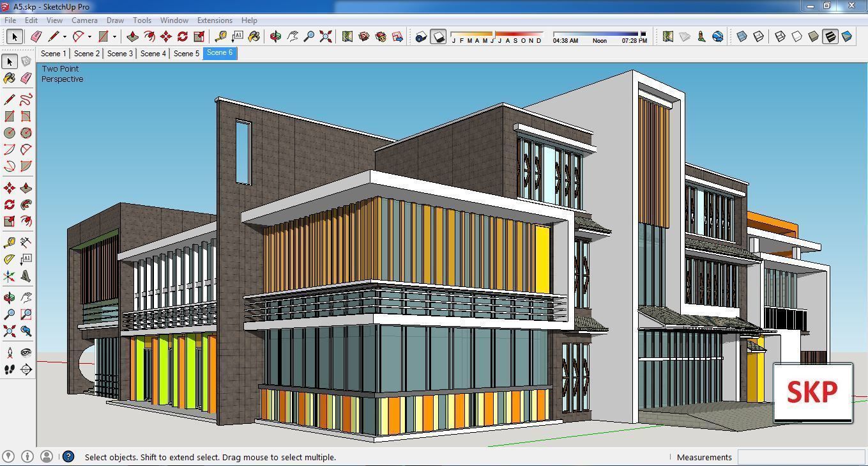
Task: Click the geo-location status icon
Action: click(9, 456)
